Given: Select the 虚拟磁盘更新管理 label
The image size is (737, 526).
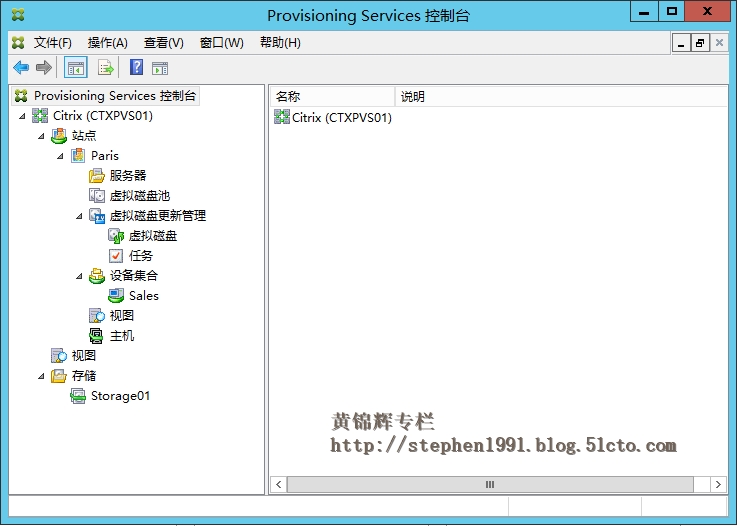Looking at the screenshot, I should click(x=158, y=216).
